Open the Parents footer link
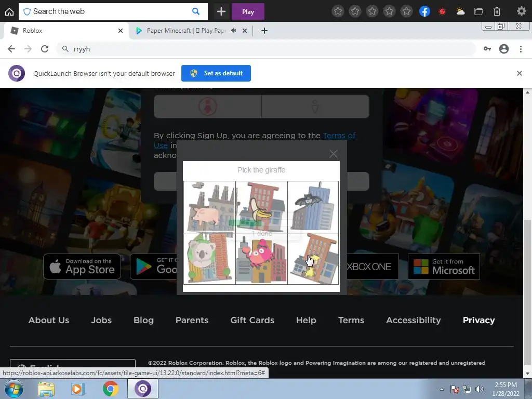Viewport: 532px width, 399px height. (192, 320)
